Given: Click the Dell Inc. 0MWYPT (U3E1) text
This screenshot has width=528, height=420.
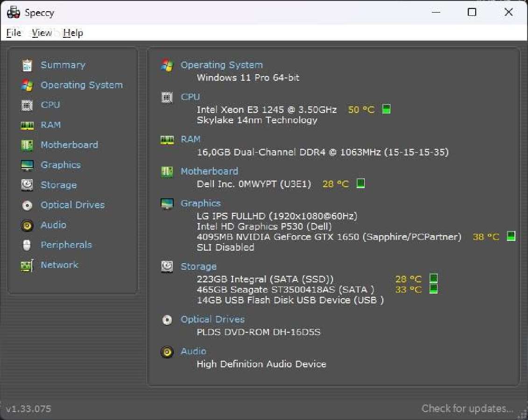Looking at the screenshot, I should [254, 184].
